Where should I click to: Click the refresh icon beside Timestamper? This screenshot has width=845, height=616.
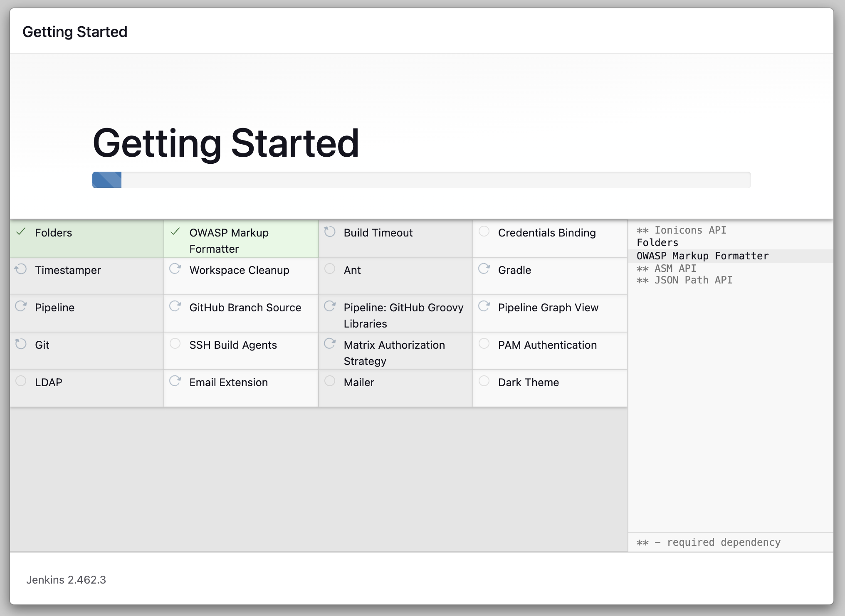point(21,269)
